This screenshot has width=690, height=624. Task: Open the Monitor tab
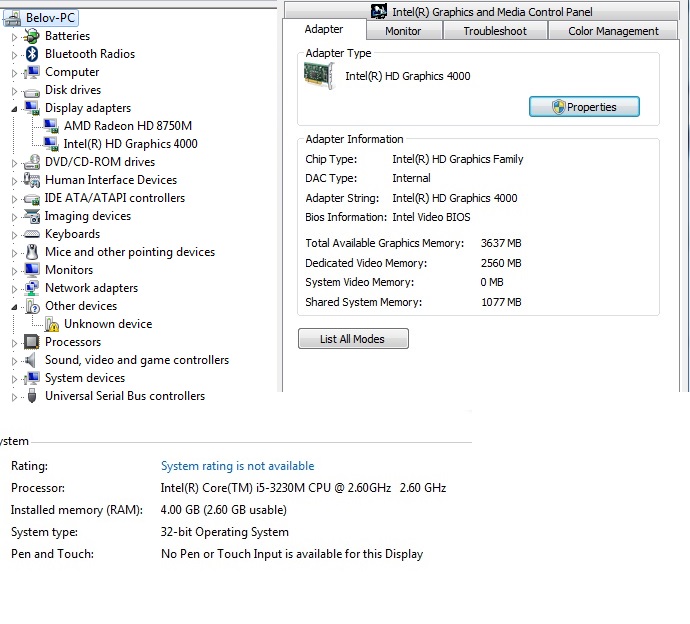(403, 31)
